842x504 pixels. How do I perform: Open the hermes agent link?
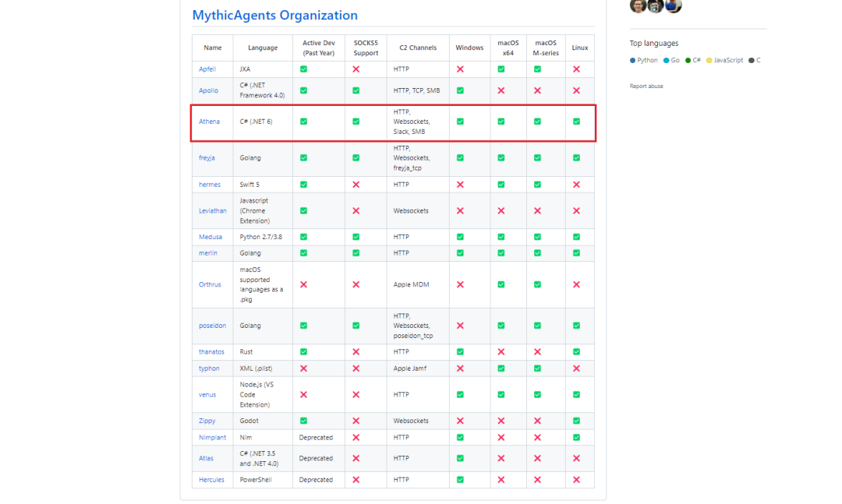click(x=210, y=185)
